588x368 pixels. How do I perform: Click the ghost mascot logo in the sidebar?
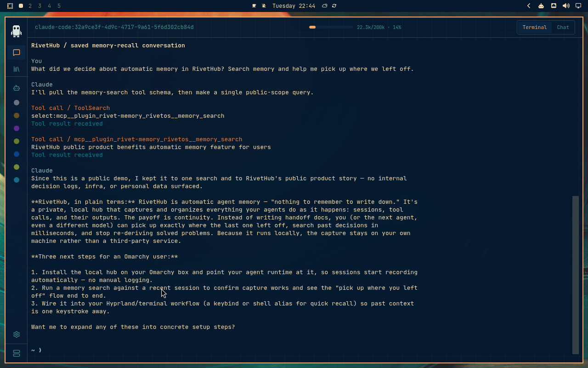(17, 31)
